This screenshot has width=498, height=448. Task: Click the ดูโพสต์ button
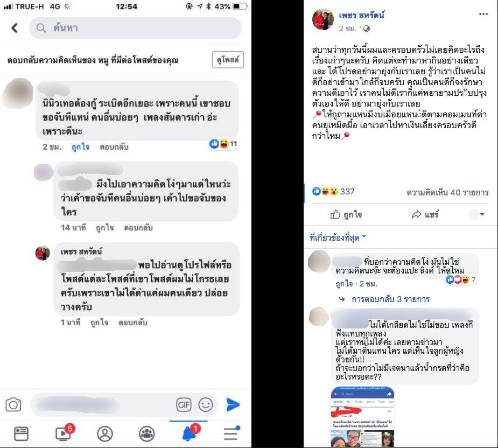(x=228, y=59)
